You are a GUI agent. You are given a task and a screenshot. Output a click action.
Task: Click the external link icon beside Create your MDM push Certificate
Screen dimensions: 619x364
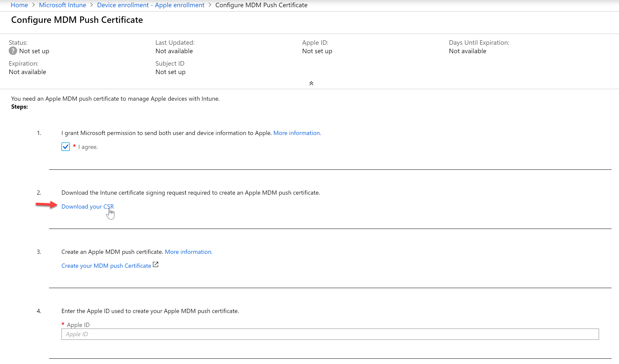coord(156,265)
